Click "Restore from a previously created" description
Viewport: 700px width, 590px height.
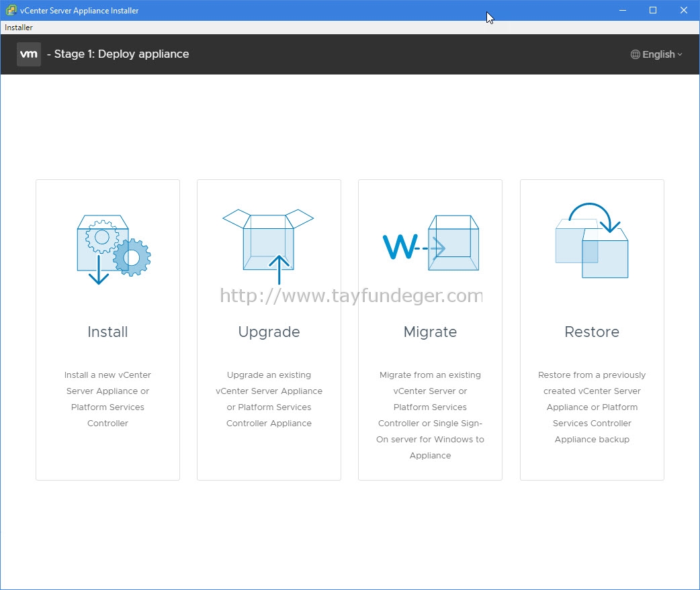592,407
